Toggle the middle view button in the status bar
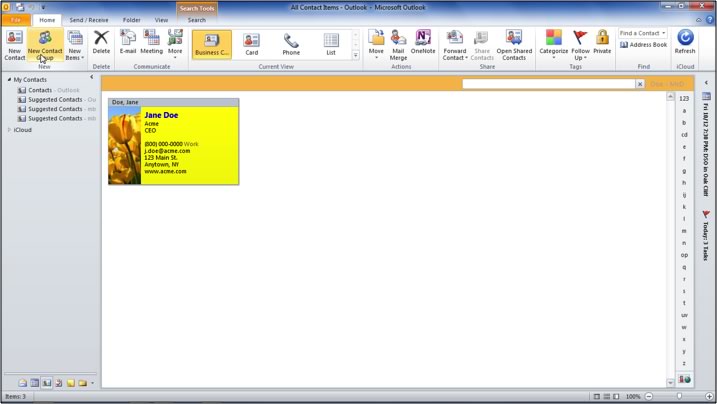Screen dimensions: 717x404 [x=606, y=396]
